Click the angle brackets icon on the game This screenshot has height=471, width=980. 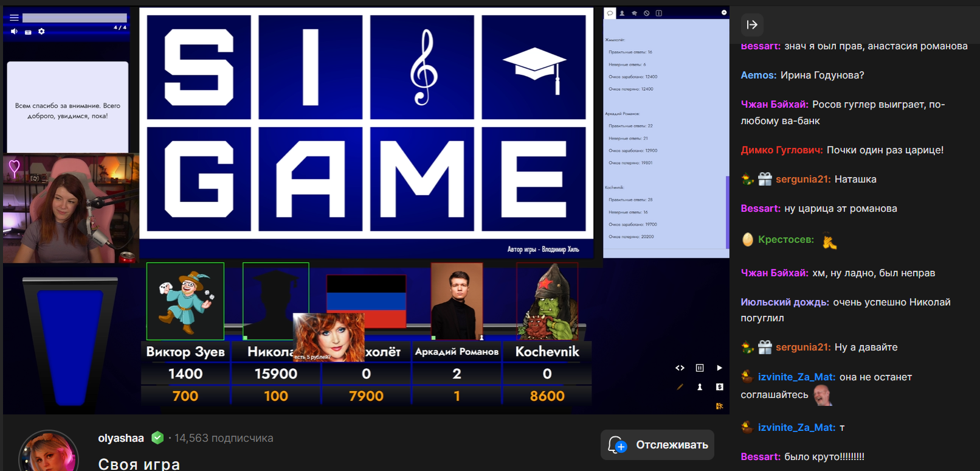point(680,368)
